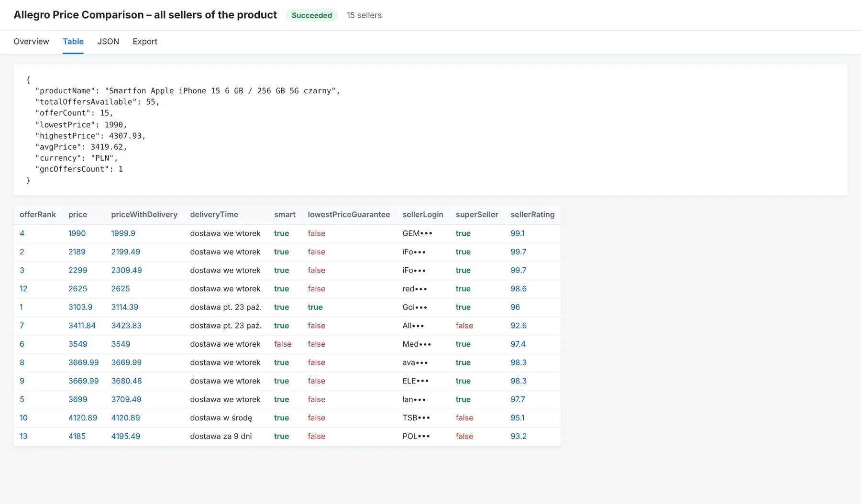Click delivery time 'dostawa za 9 dni'
Image resolution: width=861 pixels, height=504 pixels.
tap(221, 436)
